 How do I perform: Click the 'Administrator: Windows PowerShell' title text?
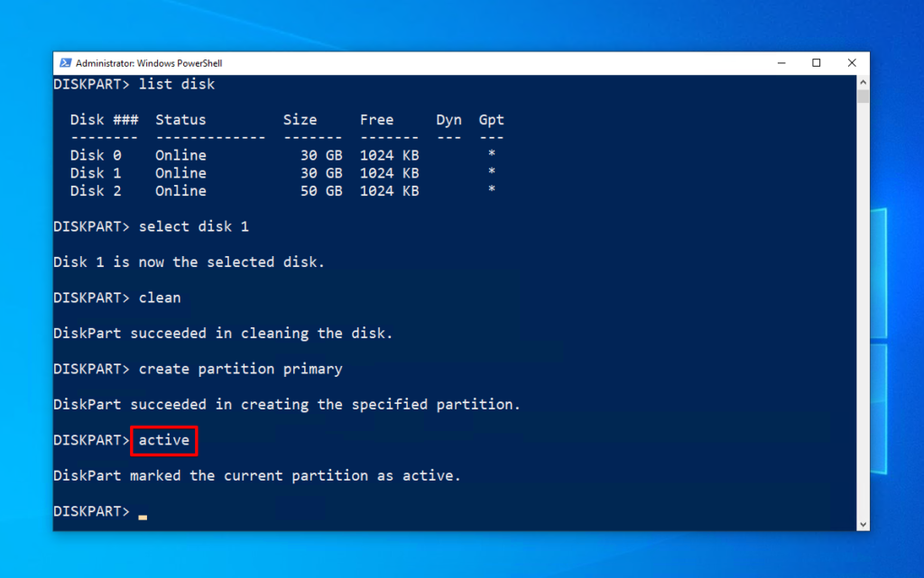pos(149,63)
